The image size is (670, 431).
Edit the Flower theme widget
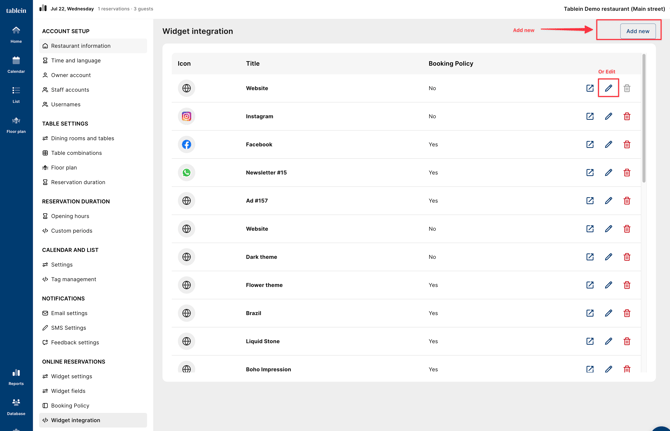(608, 285)
